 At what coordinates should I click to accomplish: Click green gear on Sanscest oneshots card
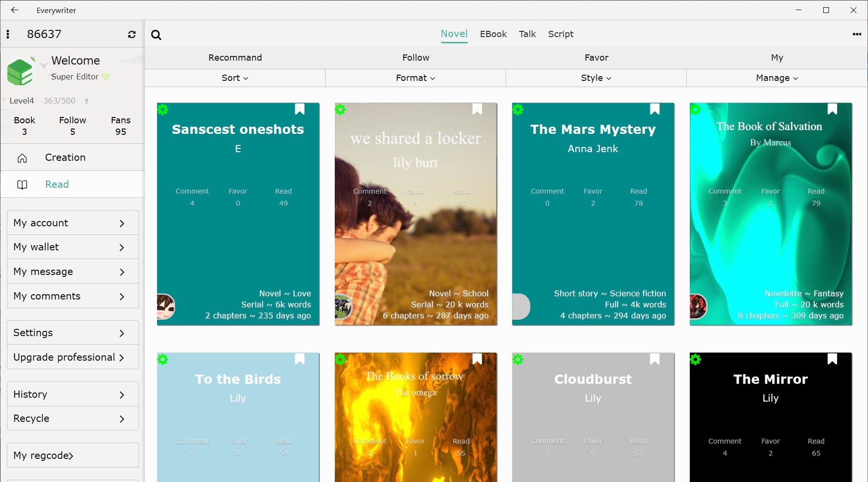(x=163, y=109)
